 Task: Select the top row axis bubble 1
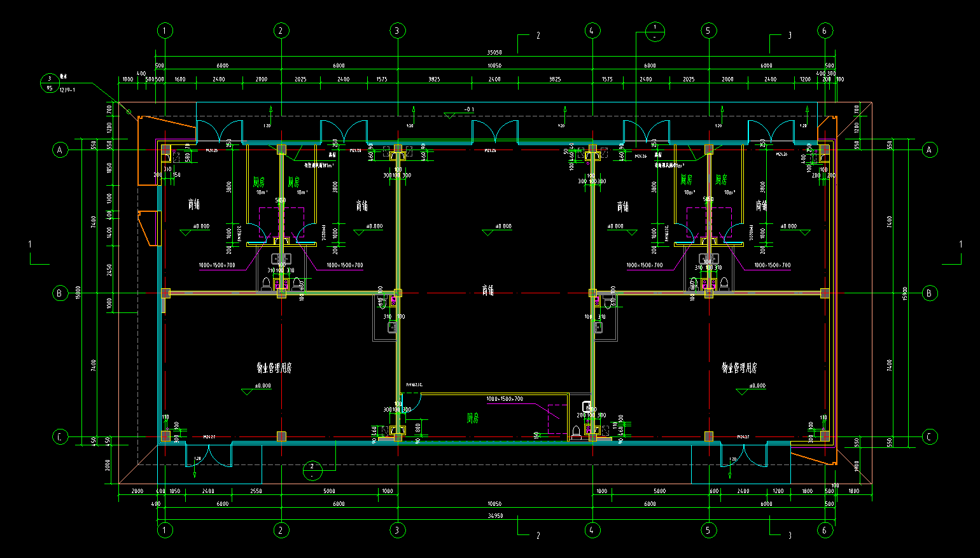tap(165, 31)
